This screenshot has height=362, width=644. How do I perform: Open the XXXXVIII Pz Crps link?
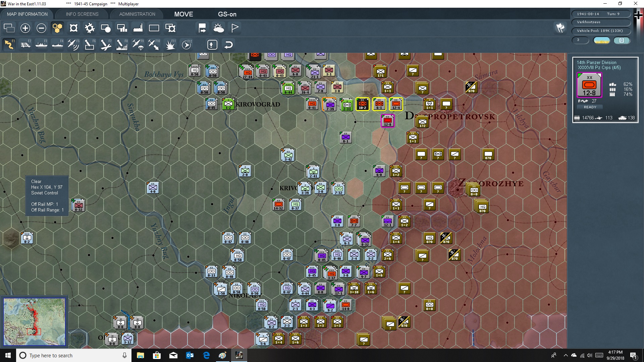point(599,68)
